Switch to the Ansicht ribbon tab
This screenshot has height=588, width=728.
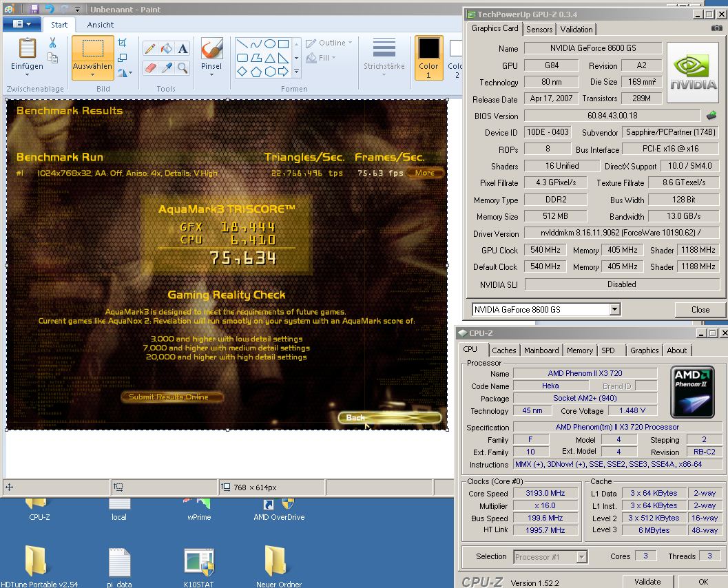(101, 25)
